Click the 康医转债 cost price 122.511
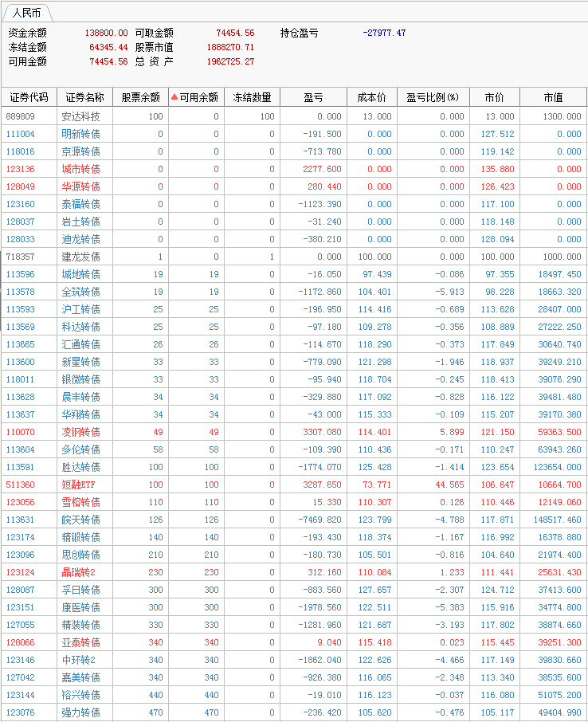Viewport: 588px width, 722px height. click(x=374, y=607)
